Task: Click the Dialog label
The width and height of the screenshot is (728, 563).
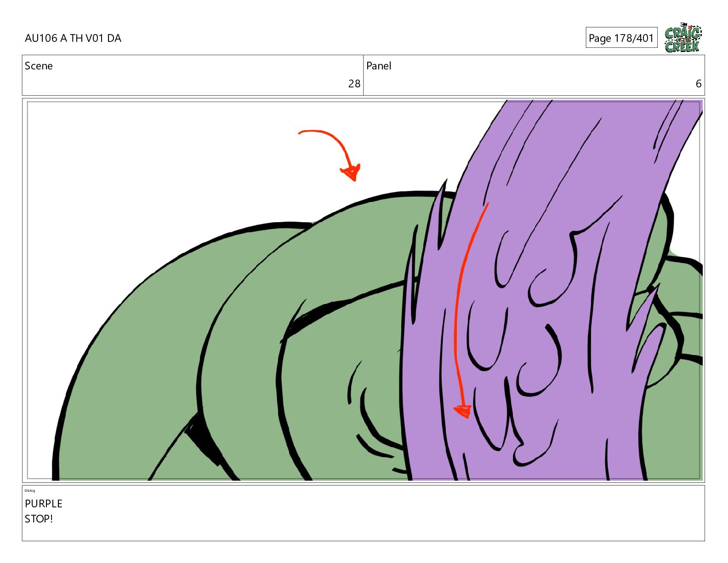Action: (30, 490)
